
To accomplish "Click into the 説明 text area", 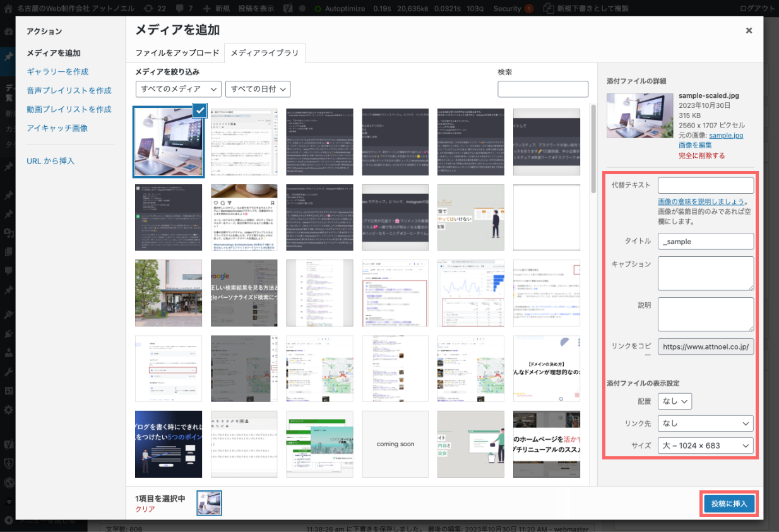I will point(706,314).
